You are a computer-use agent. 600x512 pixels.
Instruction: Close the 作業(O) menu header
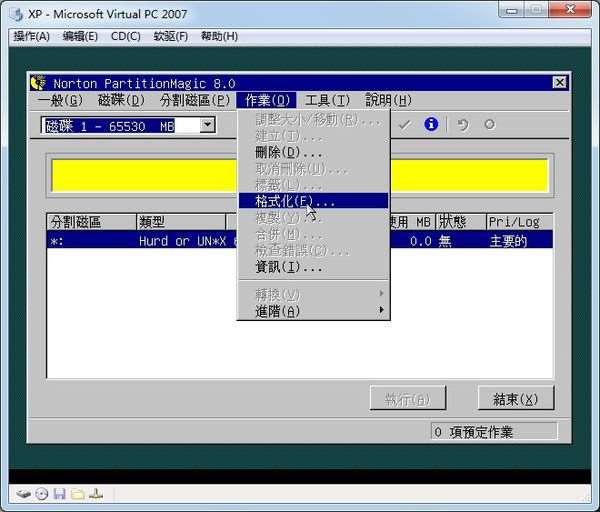(x=266, y=100)
